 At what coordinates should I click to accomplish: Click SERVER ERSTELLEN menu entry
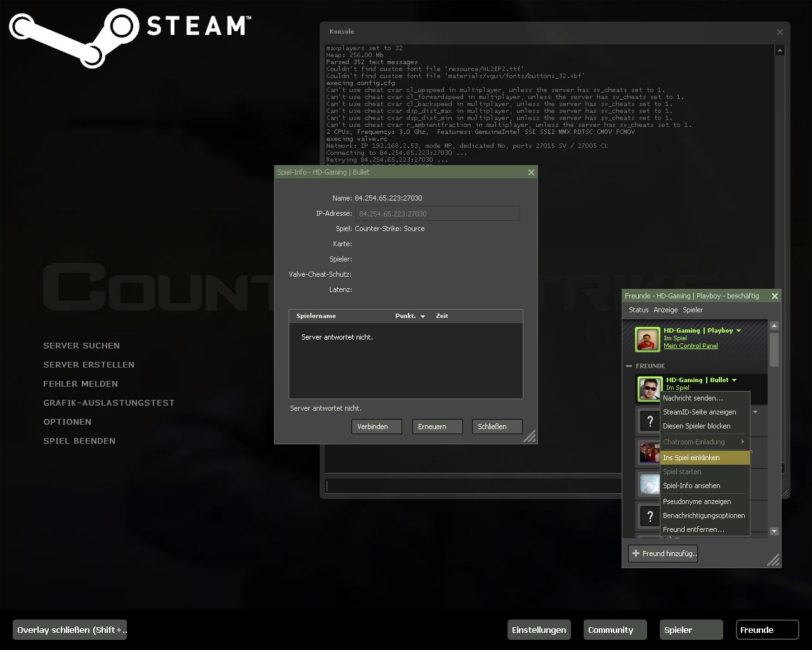pyautogui.click(x=89, y=364)
